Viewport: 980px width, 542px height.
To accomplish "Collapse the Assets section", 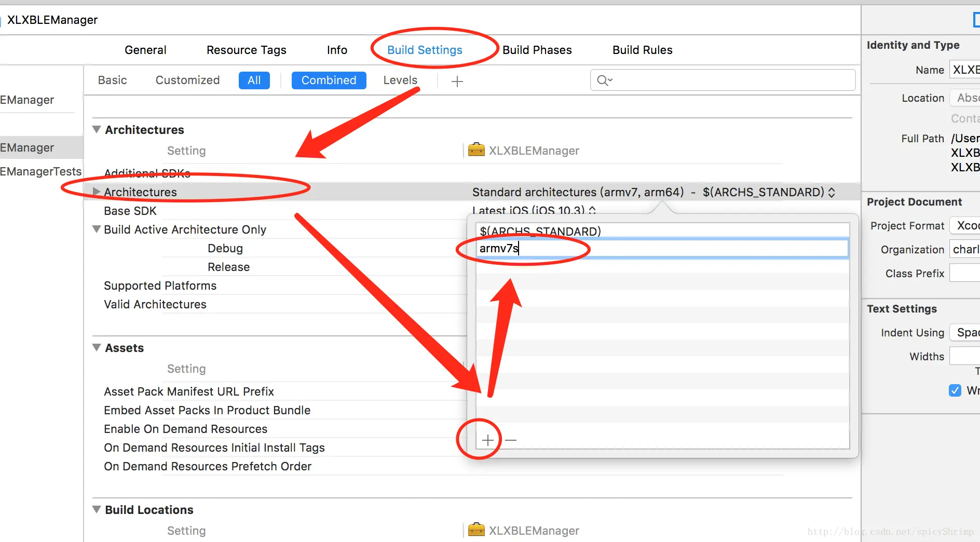I will (97, 347).
